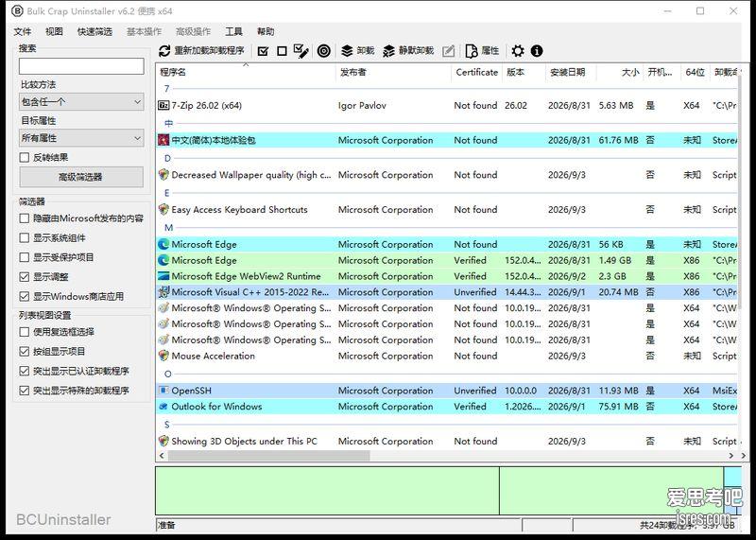Click the Microsoft Edge 56 KB row icon
Image resolution: width=756 pixels, height=540 pixels.
[163, 244]
